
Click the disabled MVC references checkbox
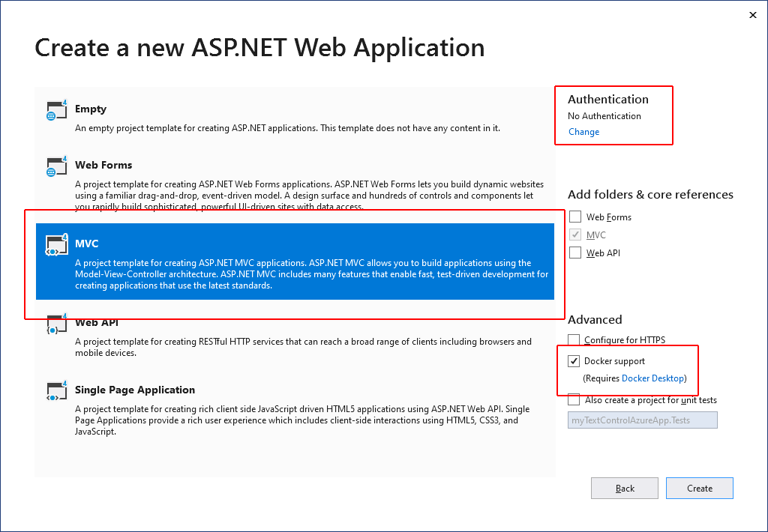point(575,235)
